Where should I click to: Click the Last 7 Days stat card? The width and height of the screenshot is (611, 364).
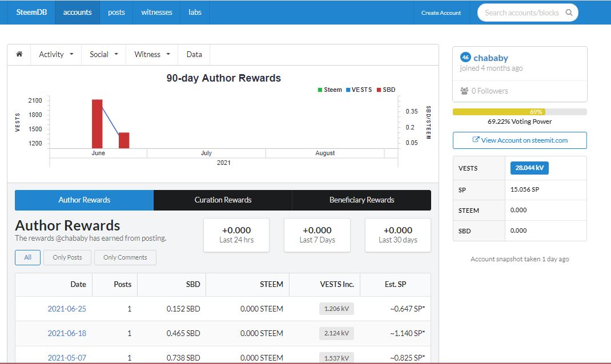click(x=317, y=235)
